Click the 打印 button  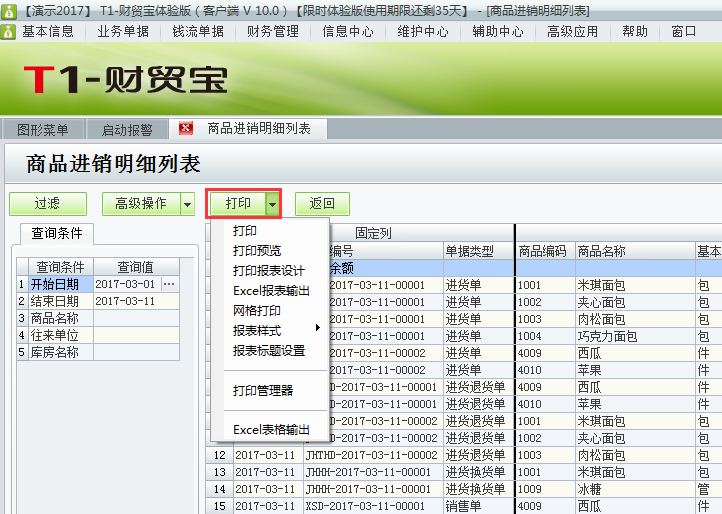pos(238,204)
